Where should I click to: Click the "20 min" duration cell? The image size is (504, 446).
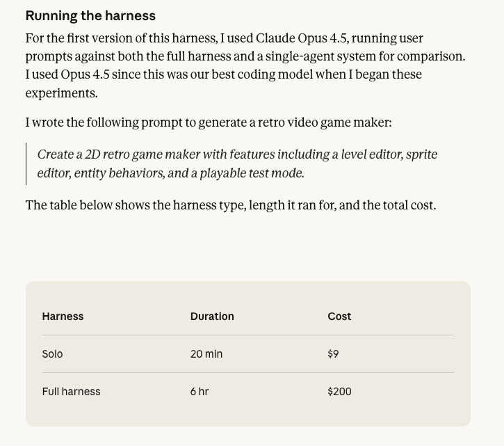[206, 354]
